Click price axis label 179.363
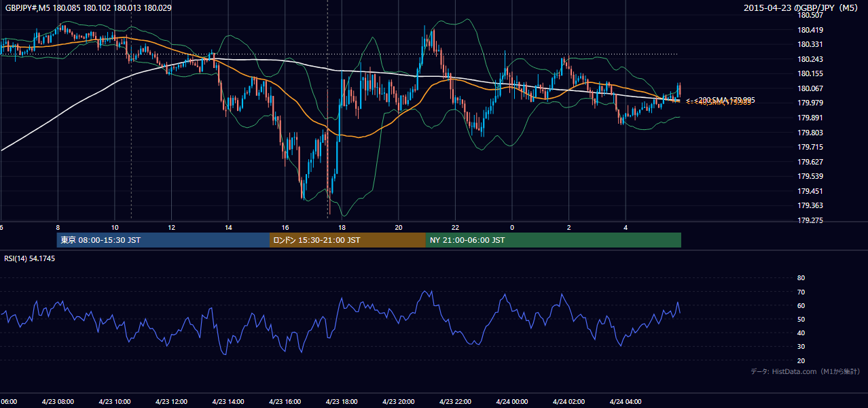 tap(811, 206)
